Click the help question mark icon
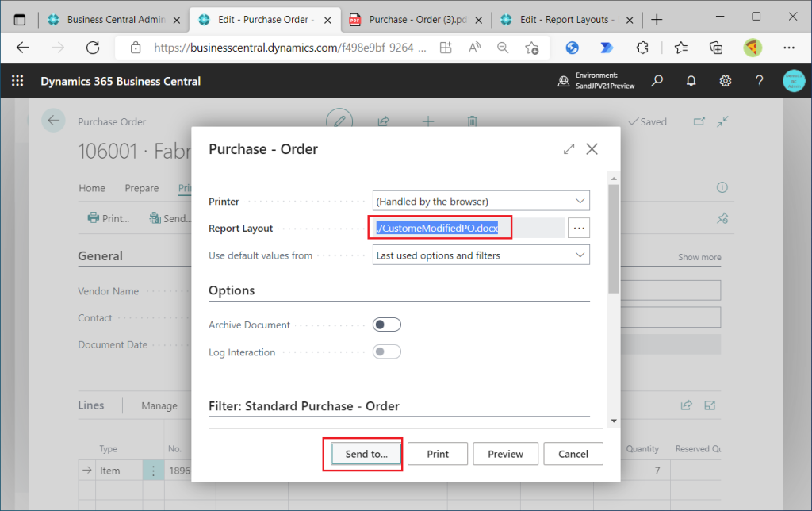This screenshot has width=812, height=511. pyautogui.click(x=759, y=81)
